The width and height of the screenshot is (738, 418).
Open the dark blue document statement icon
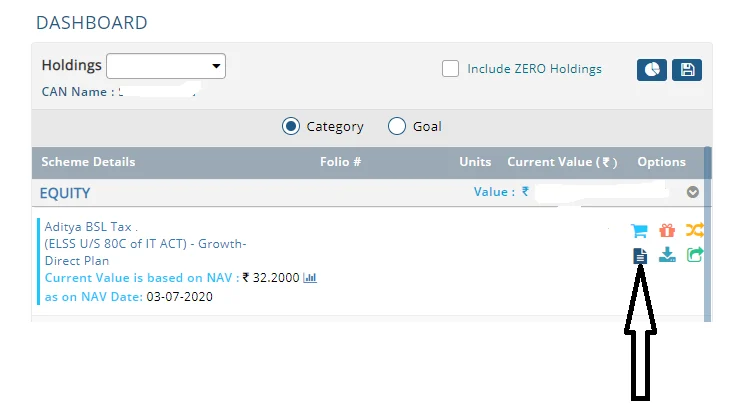(640, 256)
